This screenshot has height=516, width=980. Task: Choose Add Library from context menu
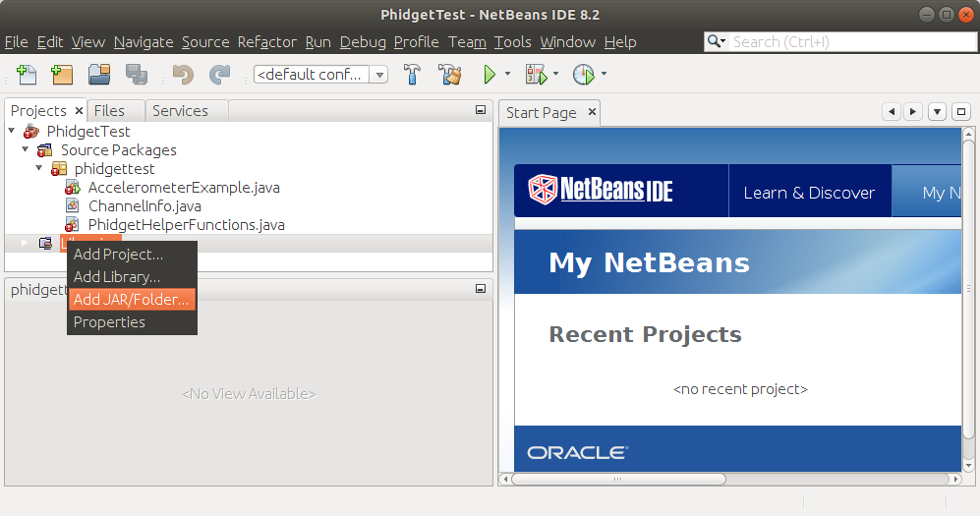click(x=132, y=277)
